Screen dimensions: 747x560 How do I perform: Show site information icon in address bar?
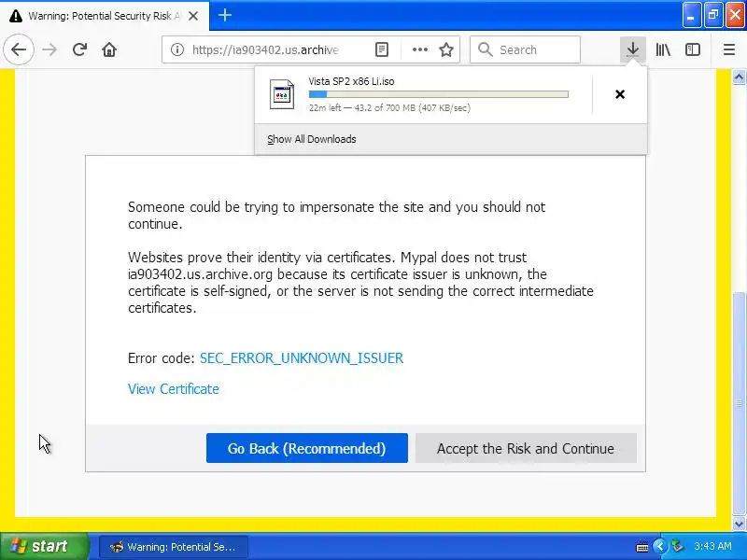[177, 49]
